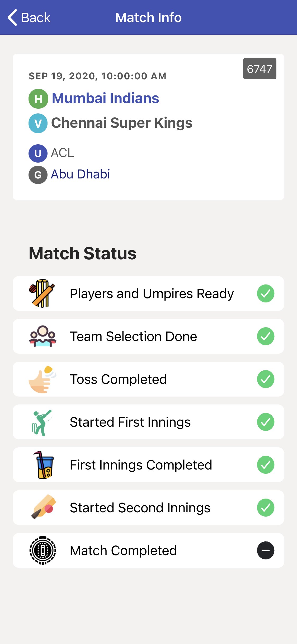
Task: Tap the team group icon
Action: tap(43, 336)
